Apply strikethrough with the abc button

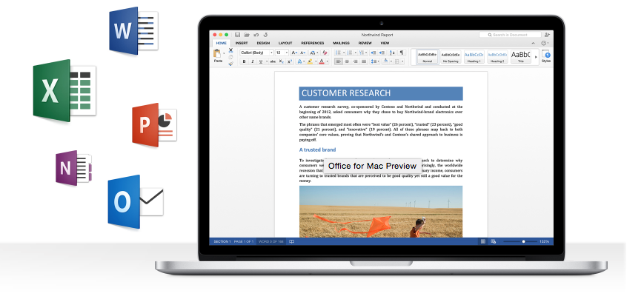(273, 61)
